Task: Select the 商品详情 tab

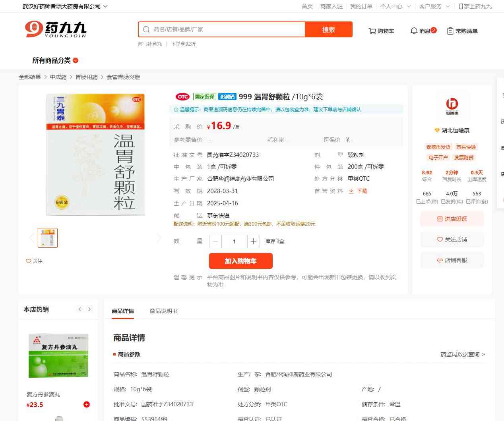Action: pyautogui.click(x=123, y=311)
